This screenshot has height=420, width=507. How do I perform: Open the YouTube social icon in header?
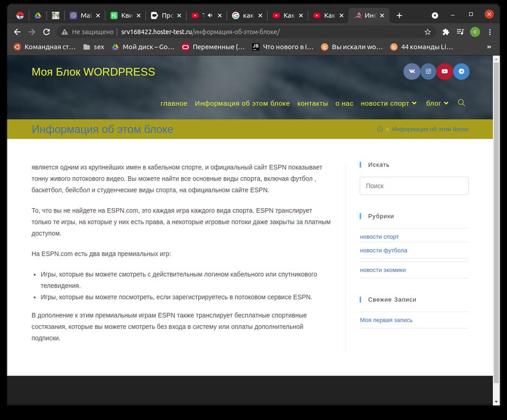tap(445, 72)
